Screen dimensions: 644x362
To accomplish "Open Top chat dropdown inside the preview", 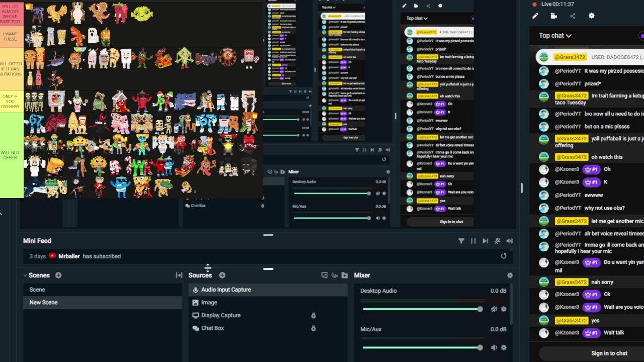I will (417, 19).
